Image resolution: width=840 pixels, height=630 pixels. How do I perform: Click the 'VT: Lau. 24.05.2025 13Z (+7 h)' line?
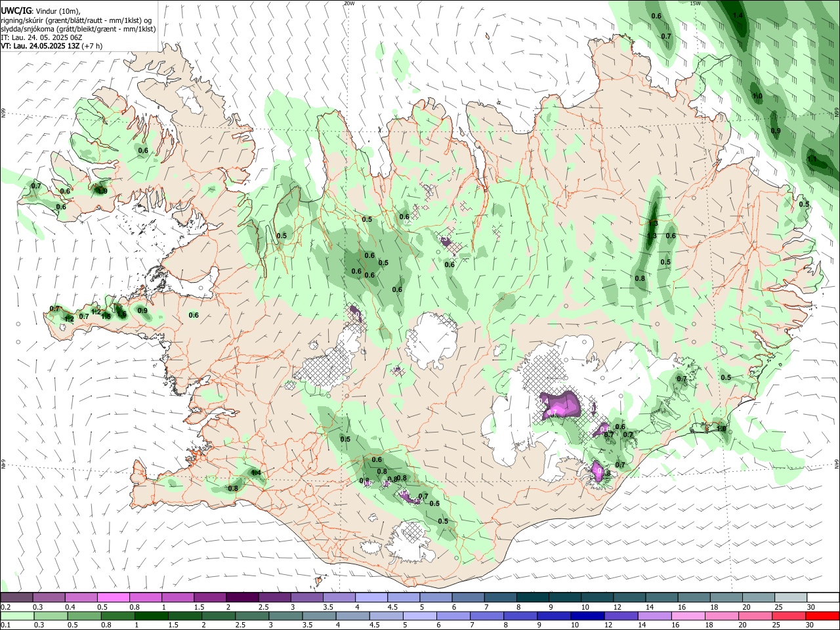51,46
